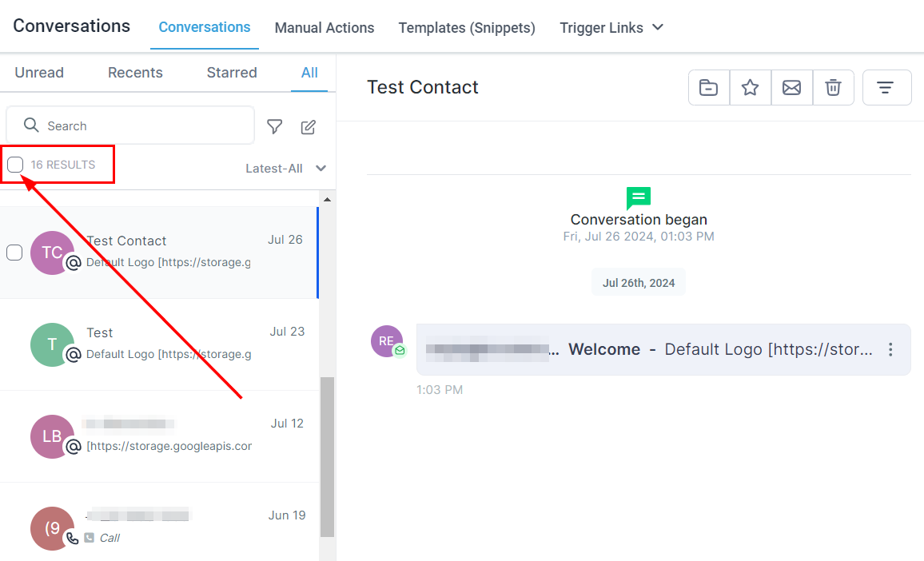This screenshot has width=924, height=561.
Task: Click the green T avatar of Test
Action: (52, 344)
